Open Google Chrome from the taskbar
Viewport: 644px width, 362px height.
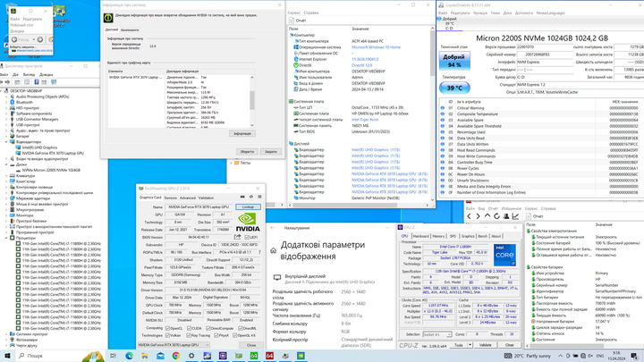coord(176,356)
